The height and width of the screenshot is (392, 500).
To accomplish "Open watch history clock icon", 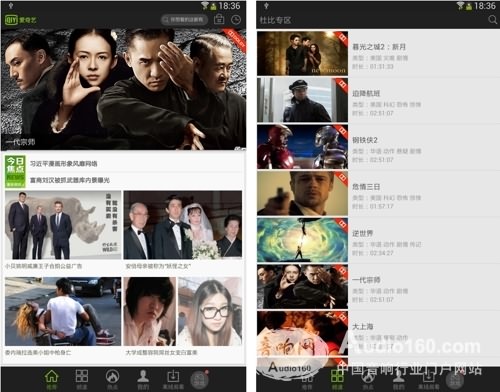I will point(236,19).
